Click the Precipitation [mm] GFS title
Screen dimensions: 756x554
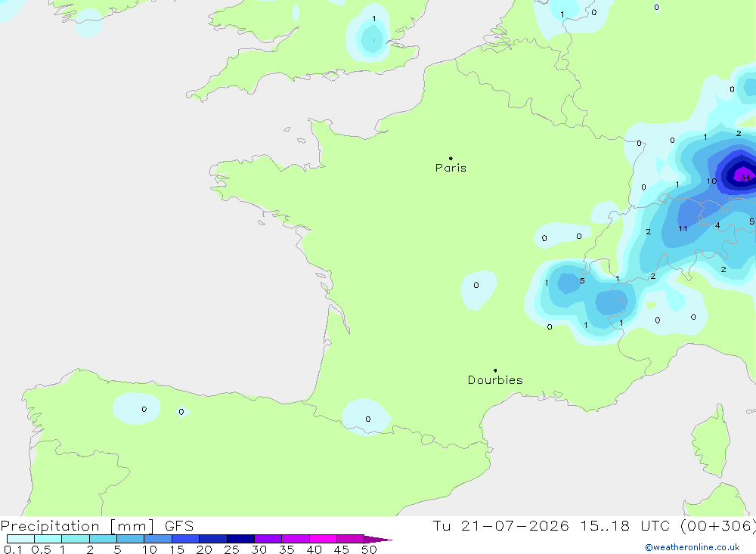97,525
